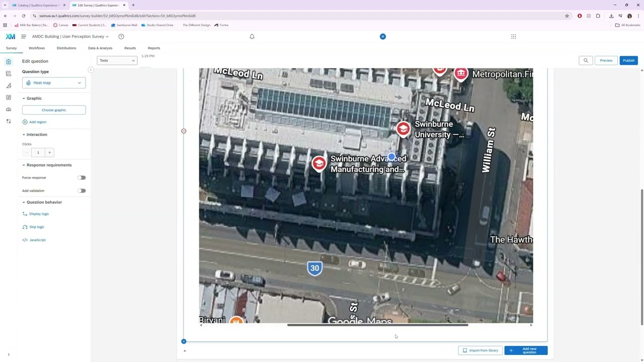Viewport: 644px width, 362px height.
Task: Open the help question mark icon
Action: point(121,37)
